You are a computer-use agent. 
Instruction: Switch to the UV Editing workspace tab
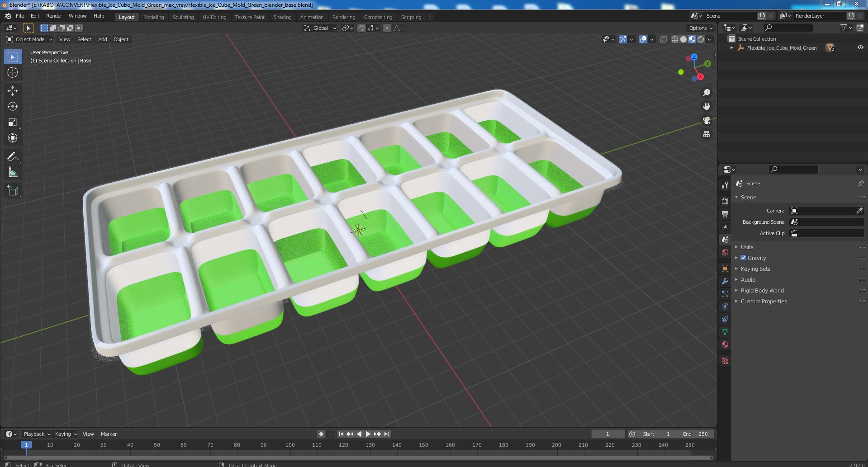pos(214,17)
